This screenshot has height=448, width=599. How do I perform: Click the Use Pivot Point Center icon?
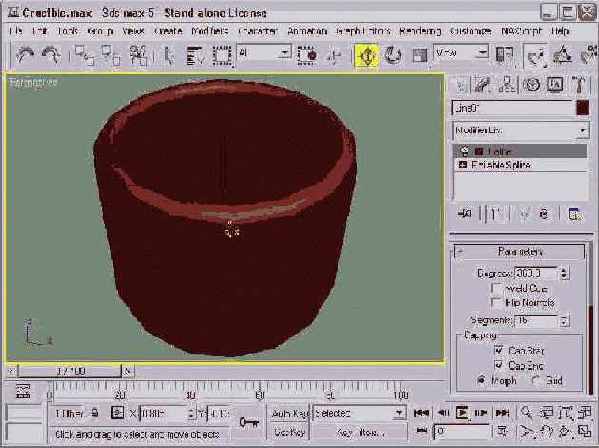pos(504,56)
